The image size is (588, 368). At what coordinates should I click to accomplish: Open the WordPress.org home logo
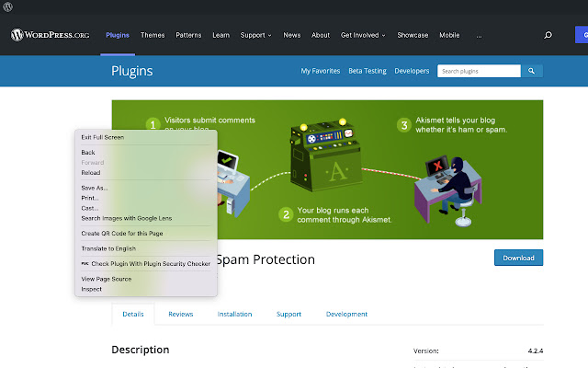[x=50, y=35]
